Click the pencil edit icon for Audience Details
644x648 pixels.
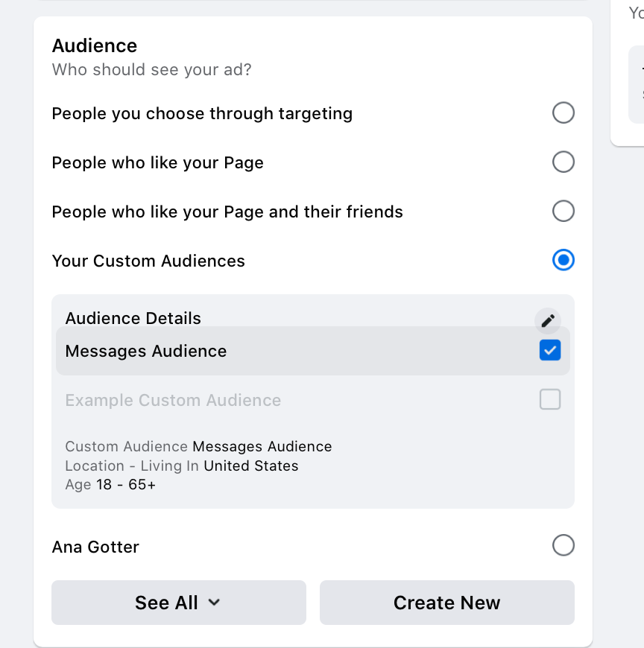click(x=548, y=320)
